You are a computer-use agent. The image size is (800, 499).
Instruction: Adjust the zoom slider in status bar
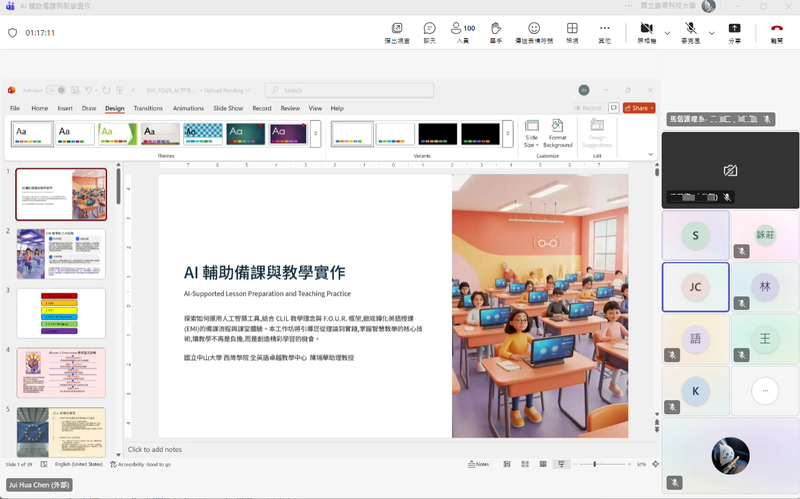[596, 464]
